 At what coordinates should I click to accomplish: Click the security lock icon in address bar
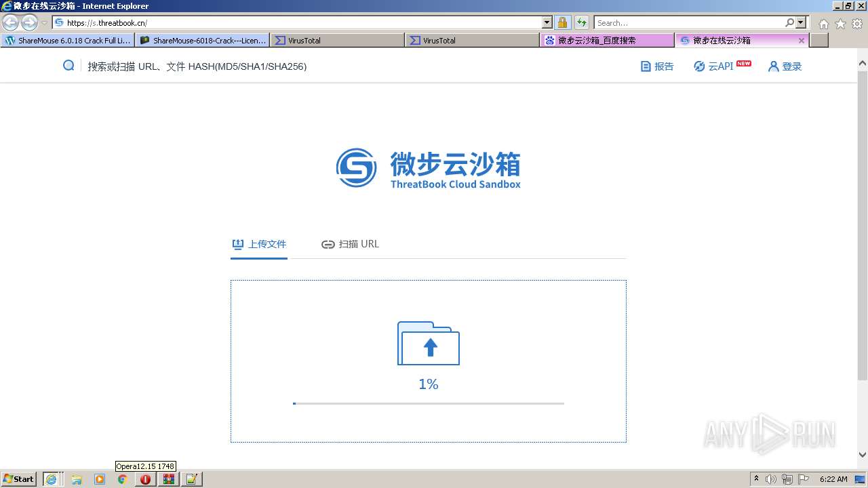(x=562, y=22)
